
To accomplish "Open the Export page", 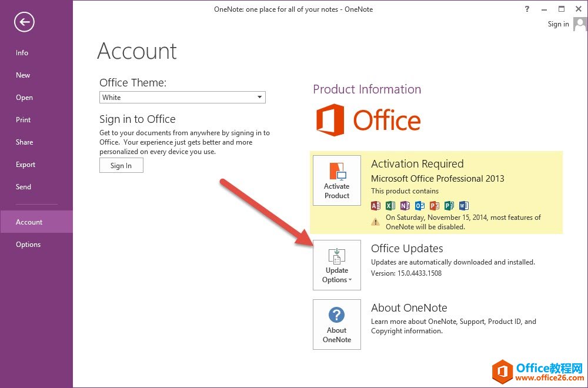I will click(x=25, y=165).
